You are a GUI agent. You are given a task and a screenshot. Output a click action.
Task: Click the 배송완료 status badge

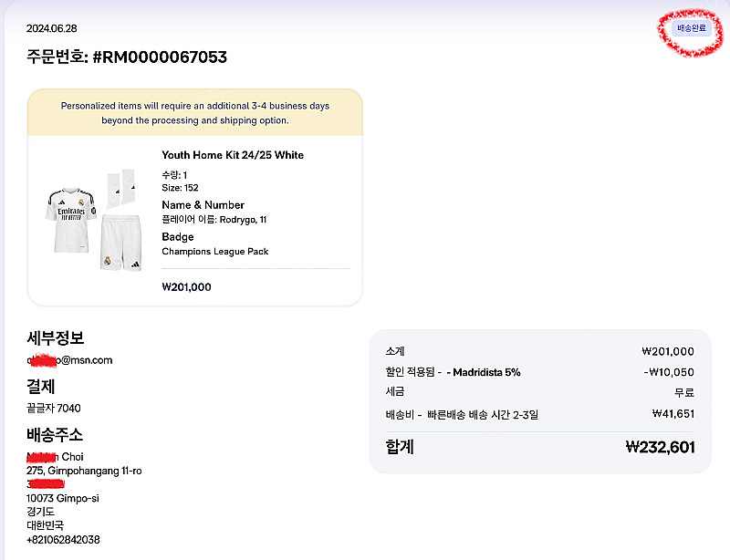[691, 28]
